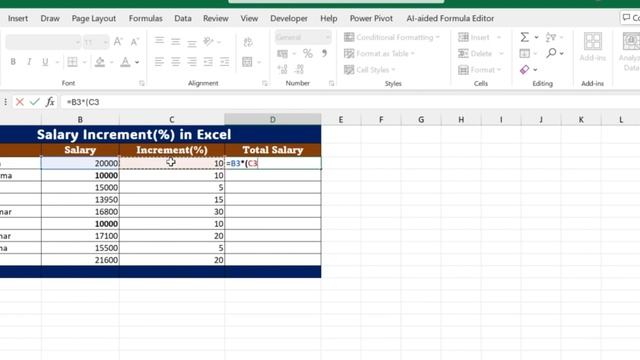Open Format cells menu button

[479, 70]
